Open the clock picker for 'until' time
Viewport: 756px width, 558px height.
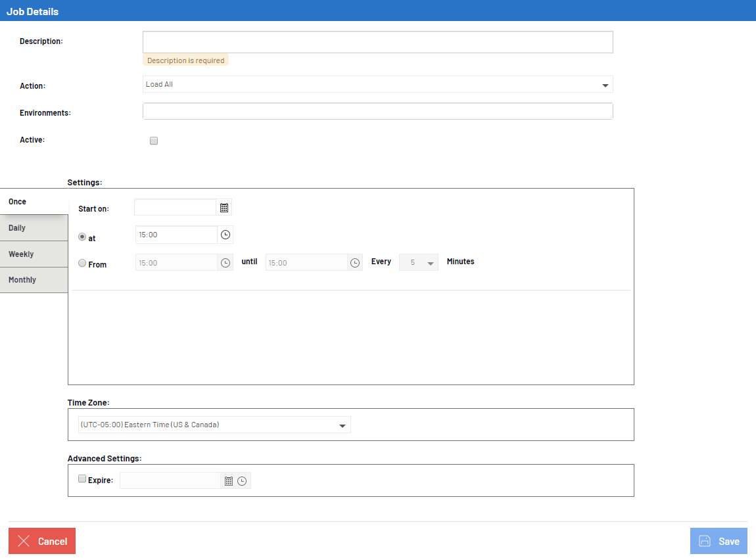[x=355, y=263]
